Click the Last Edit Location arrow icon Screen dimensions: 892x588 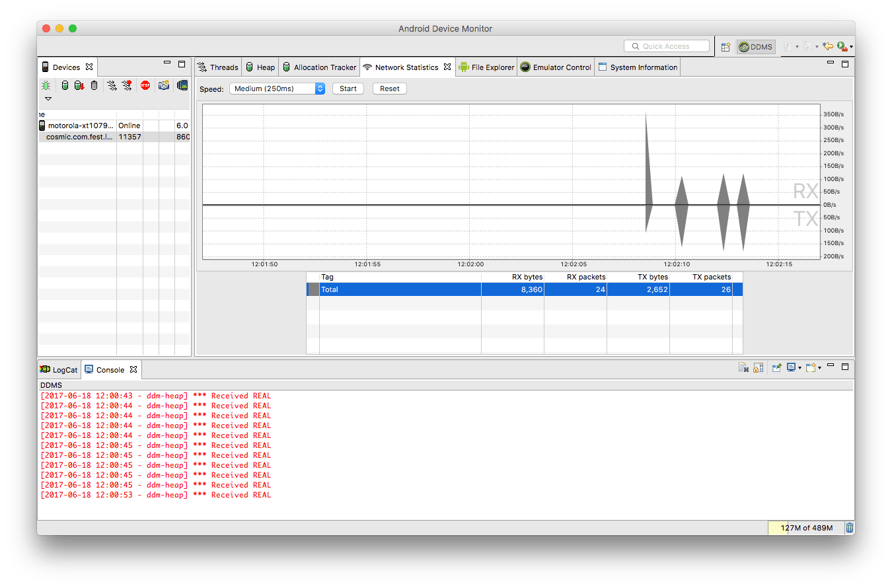point(827,47)
